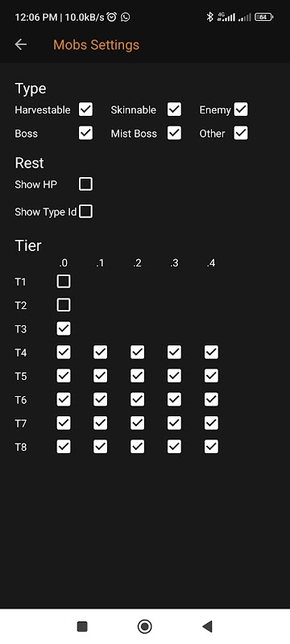Tap the WhatsApp notification icon
The height and width of the screenshot is (644, 290).
[126, 17]
